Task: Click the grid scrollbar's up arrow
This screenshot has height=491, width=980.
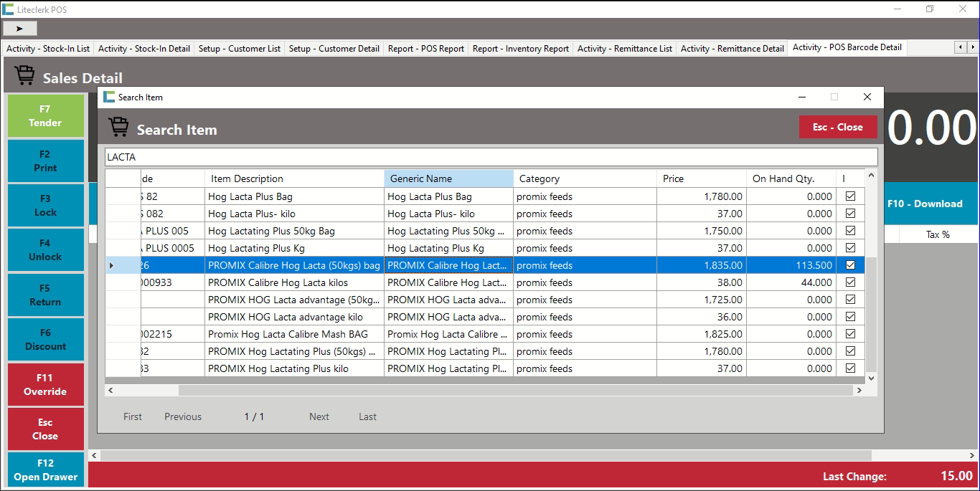Action: click(871, 176)
